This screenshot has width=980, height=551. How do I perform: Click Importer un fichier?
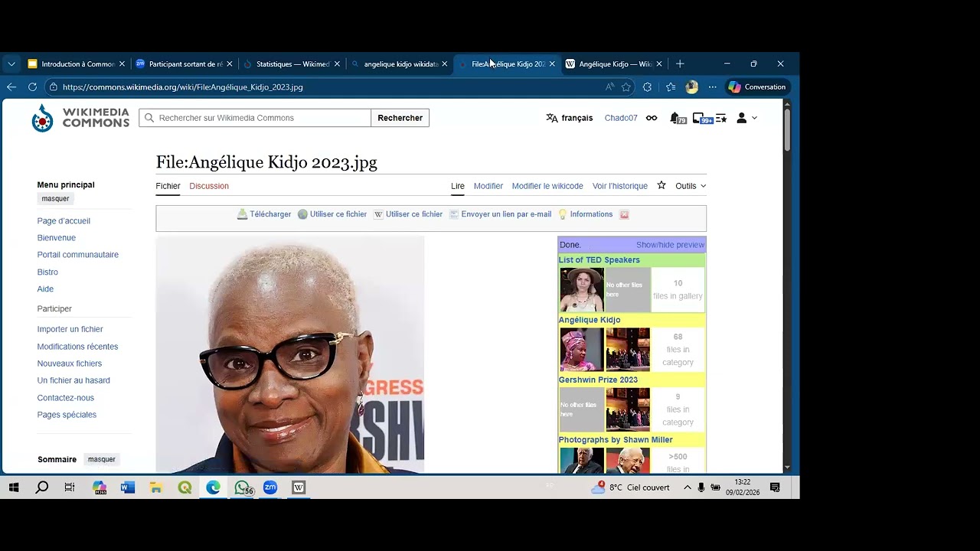[x=70, y=329]
